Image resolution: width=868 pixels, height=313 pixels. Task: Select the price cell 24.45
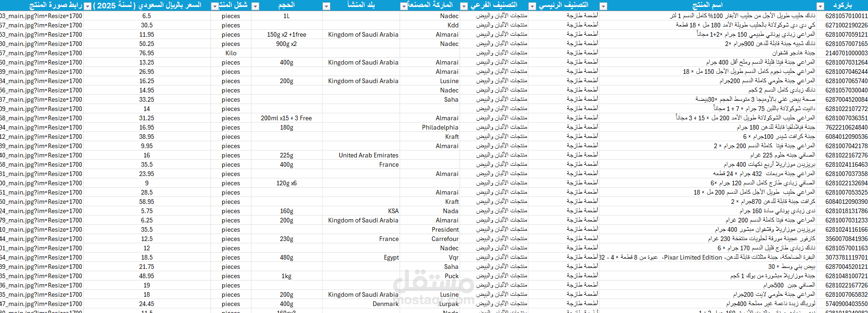coord(147,304)
